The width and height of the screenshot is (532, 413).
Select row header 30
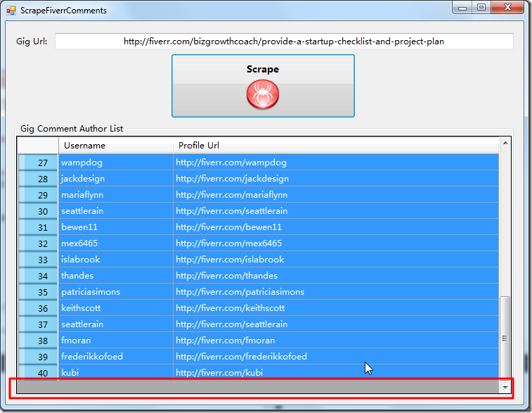[38, 211]
